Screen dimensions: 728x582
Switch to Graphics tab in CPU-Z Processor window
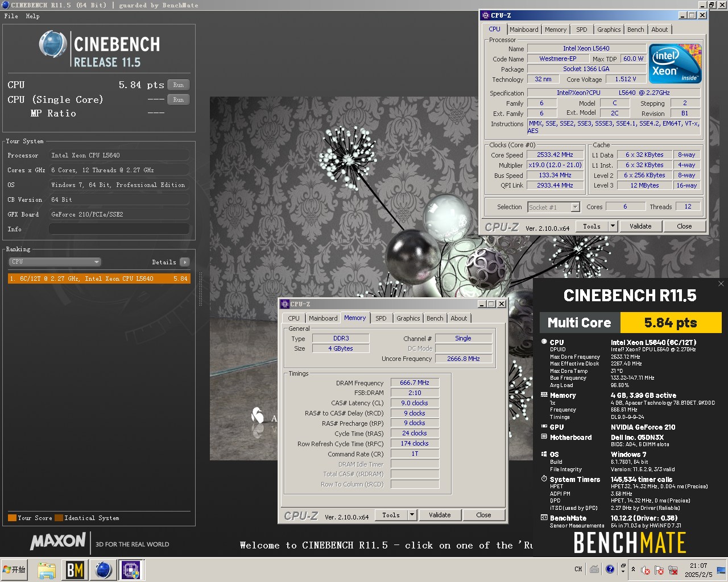click(609, 30)
